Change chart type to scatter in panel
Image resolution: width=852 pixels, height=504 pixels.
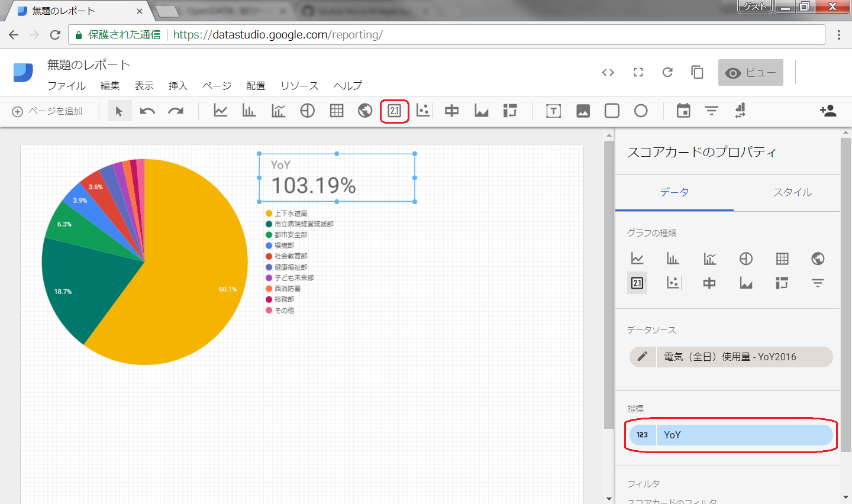coord(673,283)
